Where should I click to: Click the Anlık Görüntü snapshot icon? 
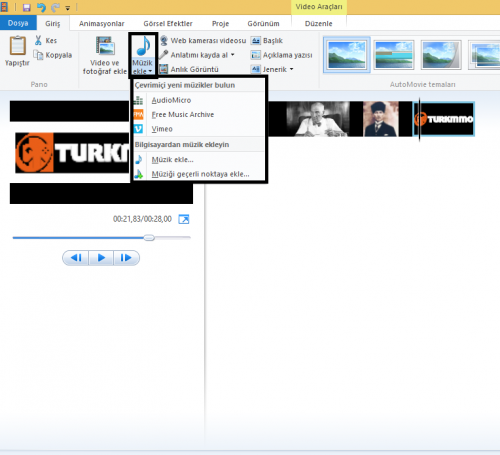coord(163,69)
